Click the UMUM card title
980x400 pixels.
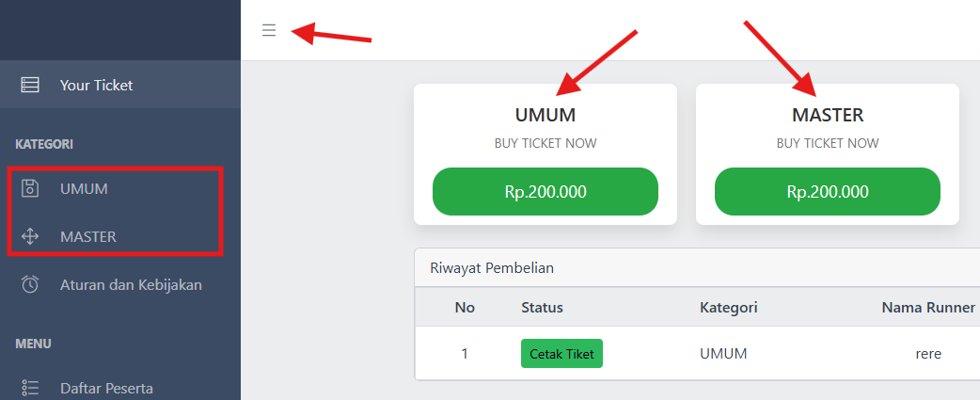click(545, 115)
